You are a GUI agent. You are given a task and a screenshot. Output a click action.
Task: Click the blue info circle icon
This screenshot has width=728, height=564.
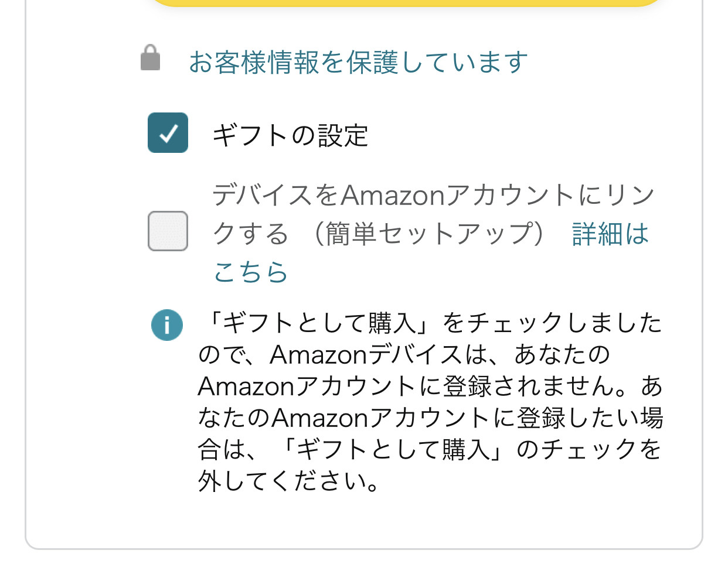pyautogui.click(x=167, y=325)
